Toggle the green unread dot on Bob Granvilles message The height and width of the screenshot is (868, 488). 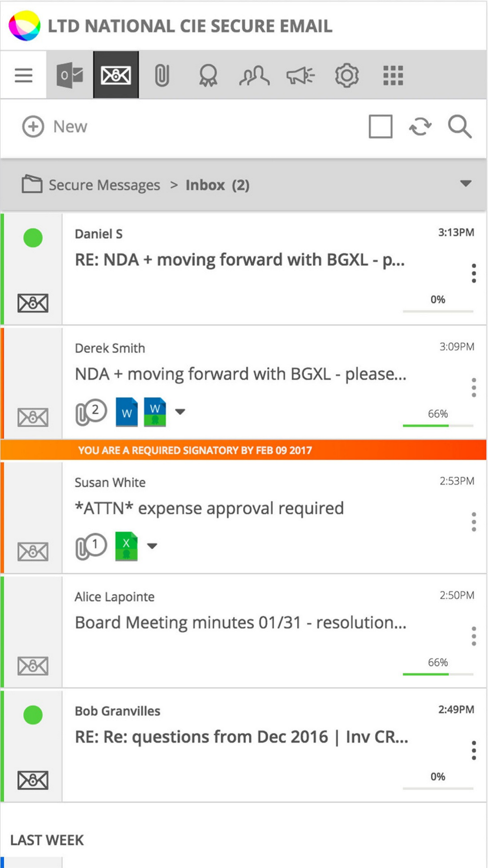coord(33,715)
